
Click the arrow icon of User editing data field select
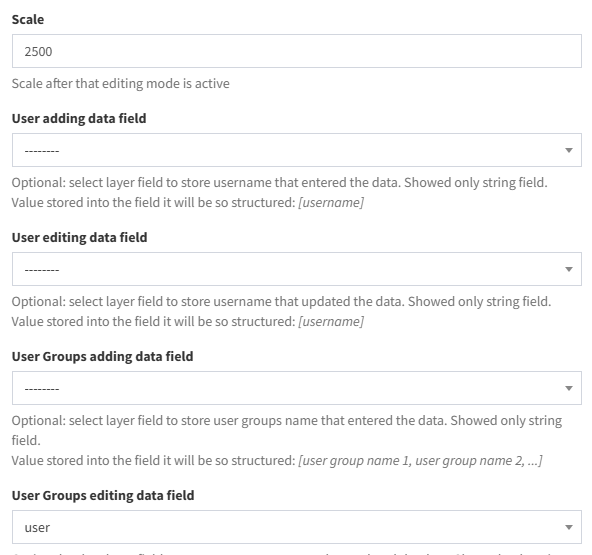pyautogui.click(x=569, y=269)
